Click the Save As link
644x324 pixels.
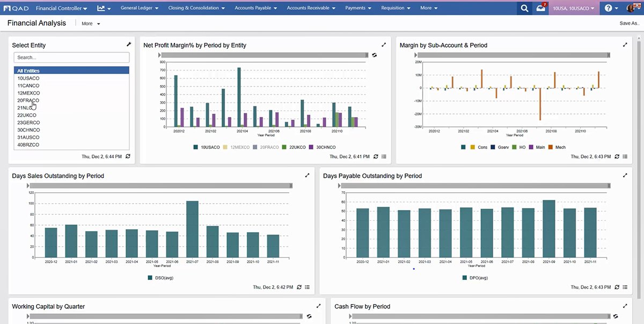tap(628, 23)
